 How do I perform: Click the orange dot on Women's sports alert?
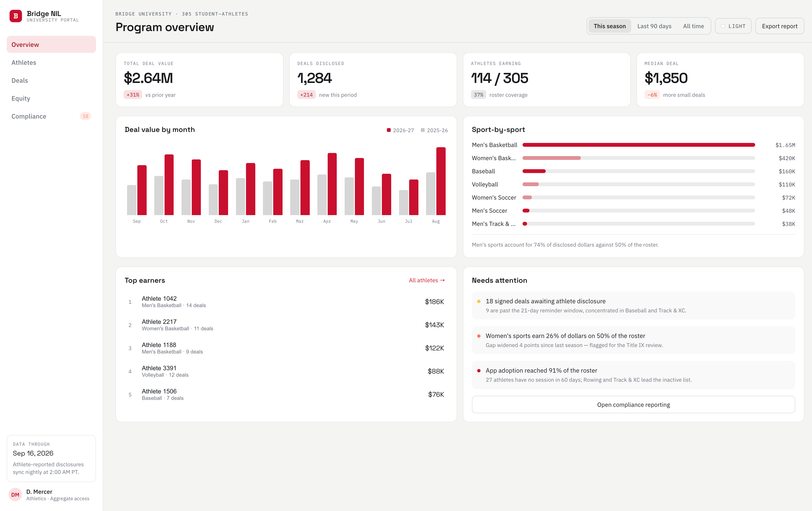pyautogui.click(x=479, y=336)
